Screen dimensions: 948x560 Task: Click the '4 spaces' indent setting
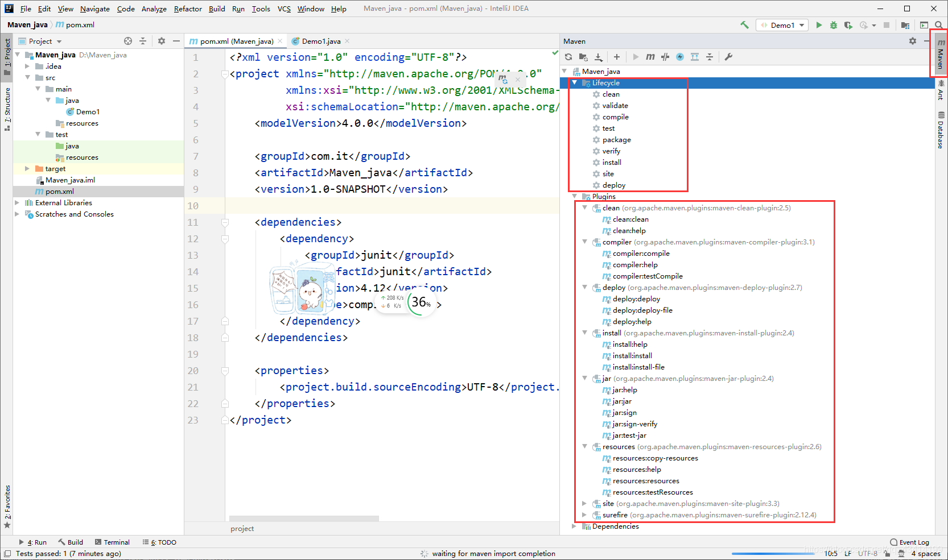click(x=926, y=554)
